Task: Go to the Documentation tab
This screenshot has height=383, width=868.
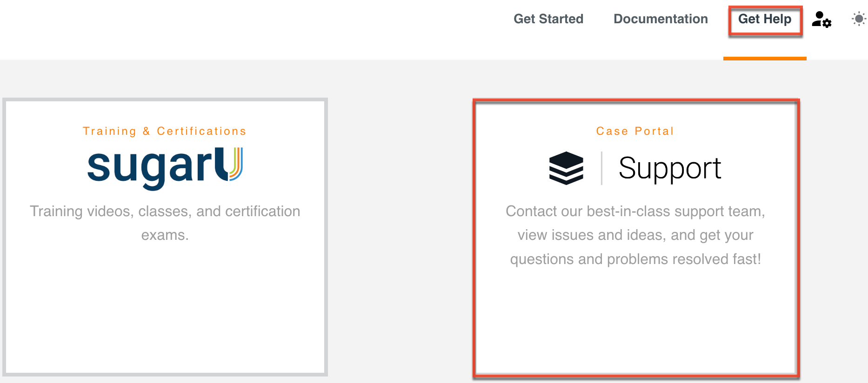Action: pyautogui.click(x=661, y=19)
